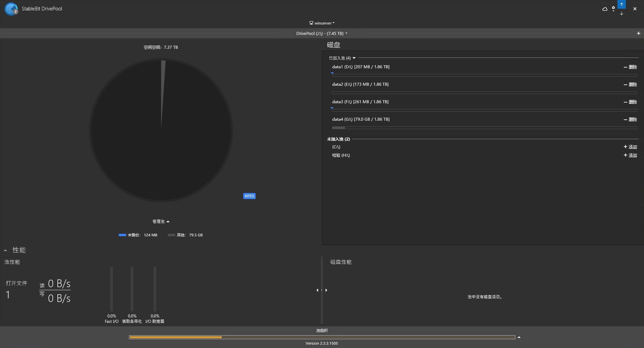Image resolution: width=644 pixels, height=348 pixels.
Task: Select the data3 (F:\) disk label
Action: tap(360, 102)
